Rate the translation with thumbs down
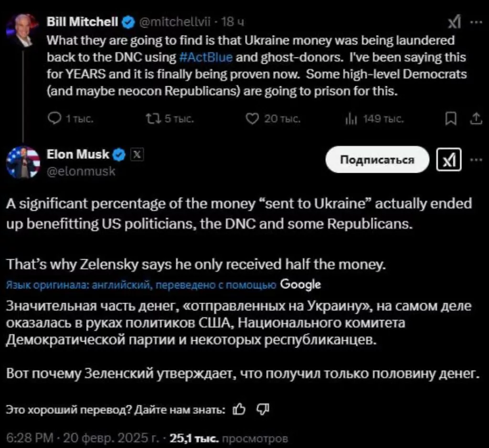The width and height of the screenshot is (489, 448). [x=263, y=409]
